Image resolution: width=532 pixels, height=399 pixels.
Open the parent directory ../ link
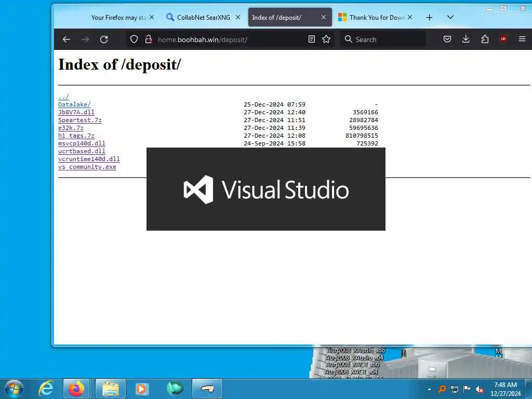click(x=63, y=97)
